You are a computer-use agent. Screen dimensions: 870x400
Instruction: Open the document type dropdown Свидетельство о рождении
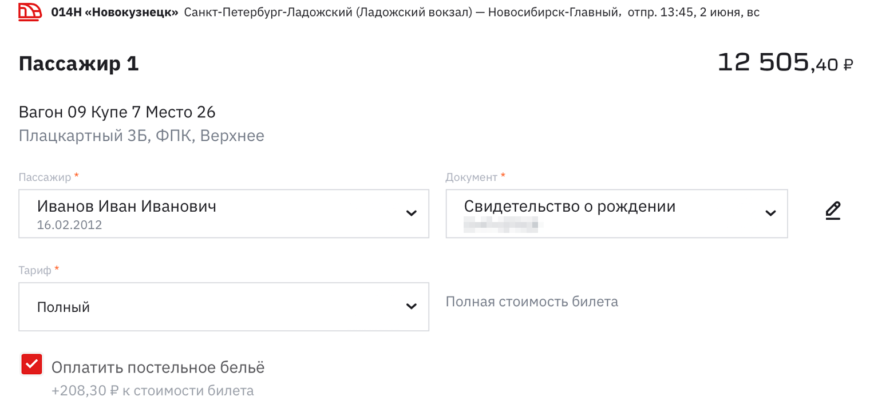click(616, 214)
